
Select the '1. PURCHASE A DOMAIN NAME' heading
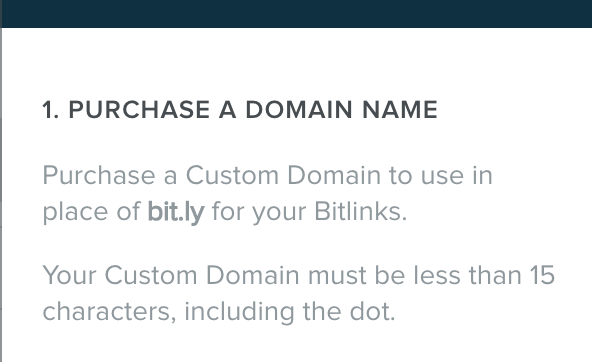240,110
